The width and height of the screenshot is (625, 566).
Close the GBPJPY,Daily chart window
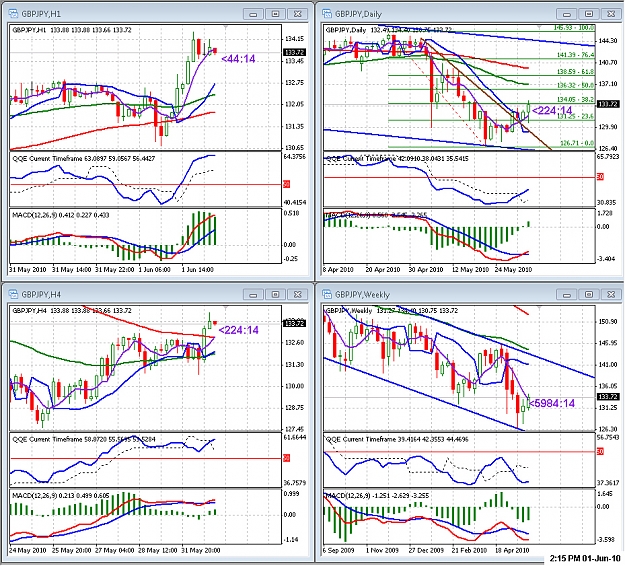(x=611, y=14)
